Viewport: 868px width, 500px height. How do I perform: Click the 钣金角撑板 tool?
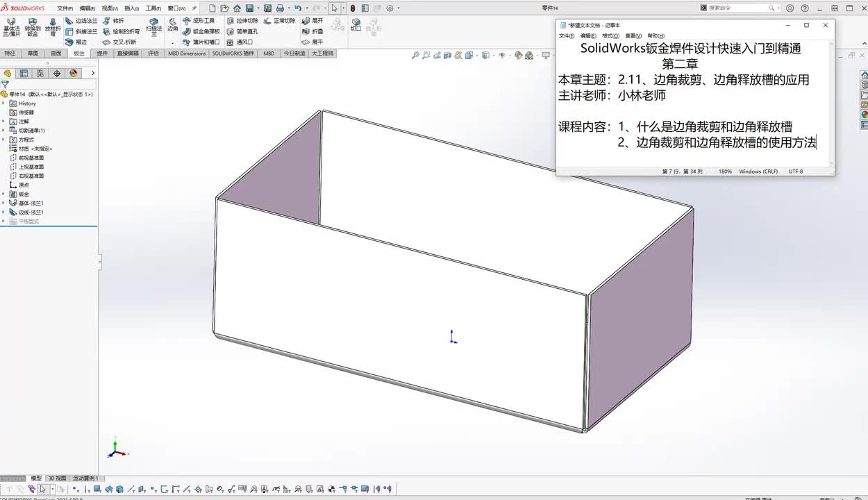(x=201, y=31)
